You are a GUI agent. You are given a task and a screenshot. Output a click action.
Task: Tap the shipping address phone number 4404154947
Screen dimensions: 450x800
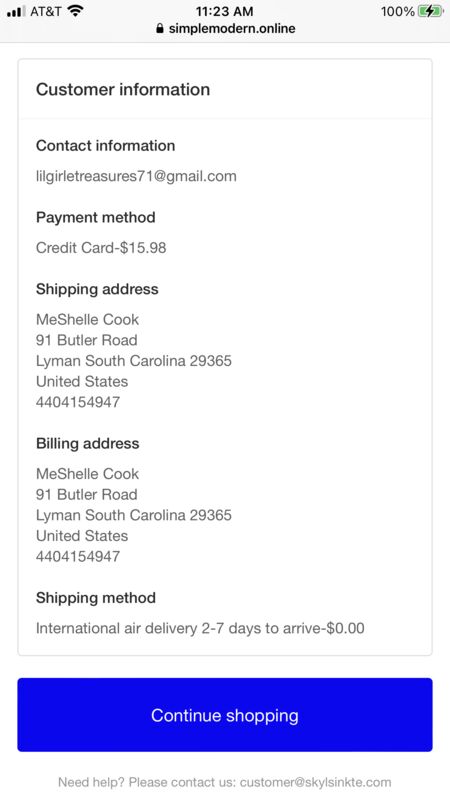[78, 402]
